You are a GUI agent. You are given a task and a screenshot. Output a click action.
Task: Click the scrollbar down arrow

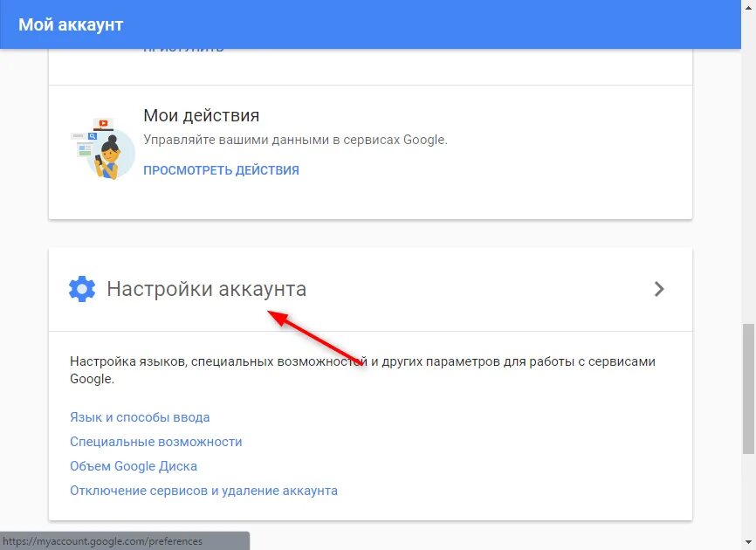(748, 543)
